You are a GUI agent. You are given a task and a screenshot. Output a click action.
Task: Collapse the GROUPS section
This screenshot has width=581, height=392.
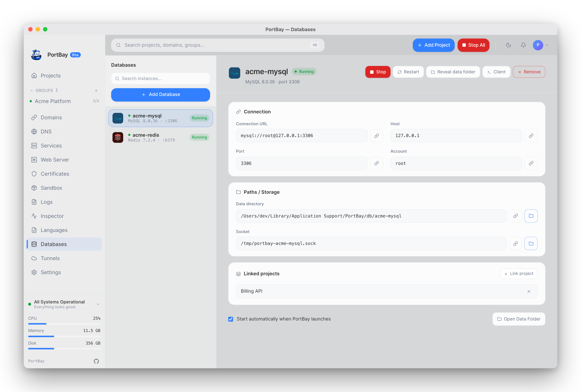pos(31,91)
